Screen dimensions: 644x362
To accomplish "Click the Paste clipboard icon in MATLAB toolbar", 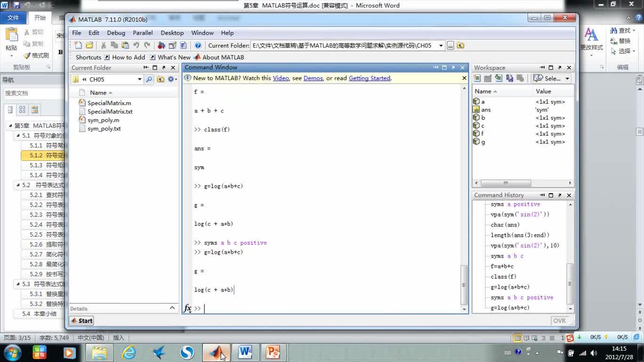I will point(125,46).
